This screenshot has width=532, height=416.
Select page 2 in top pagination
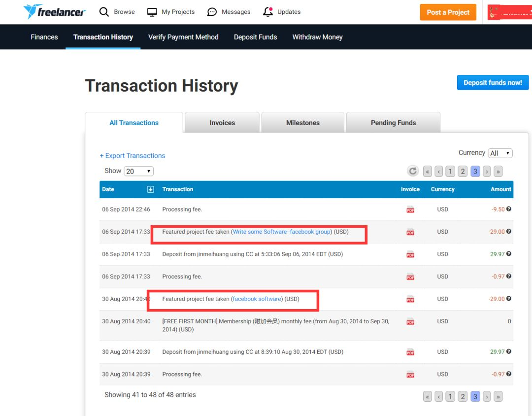(463, 172)
